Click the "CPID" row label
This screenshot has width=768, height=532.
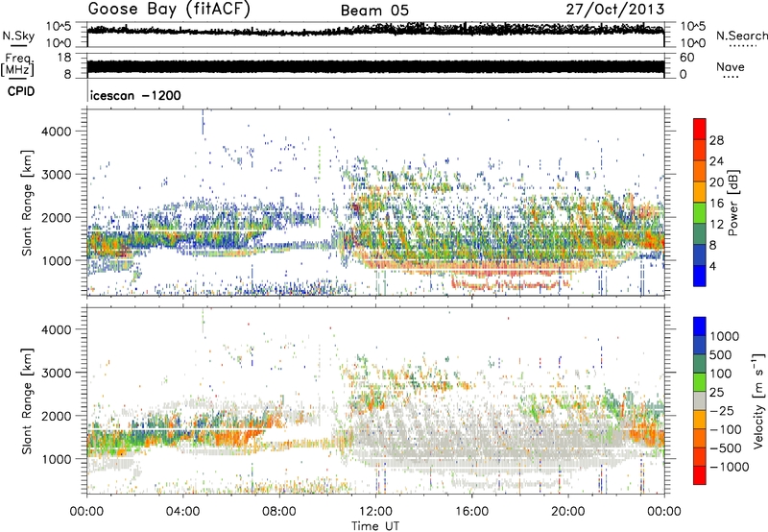click(x=21, y=91)
